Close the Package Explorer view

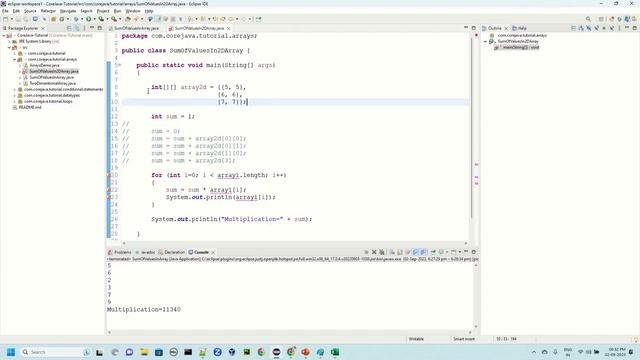point(43,28)
